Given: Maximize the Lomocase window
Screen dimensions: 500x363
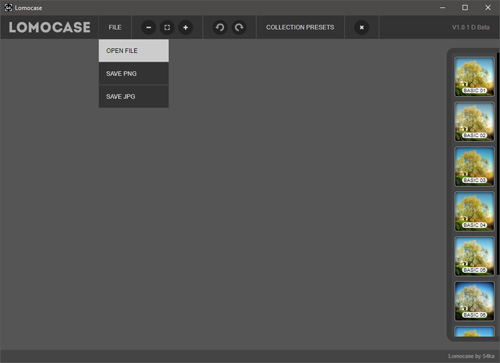Looking at the screenshot, I should click(465, 7).
